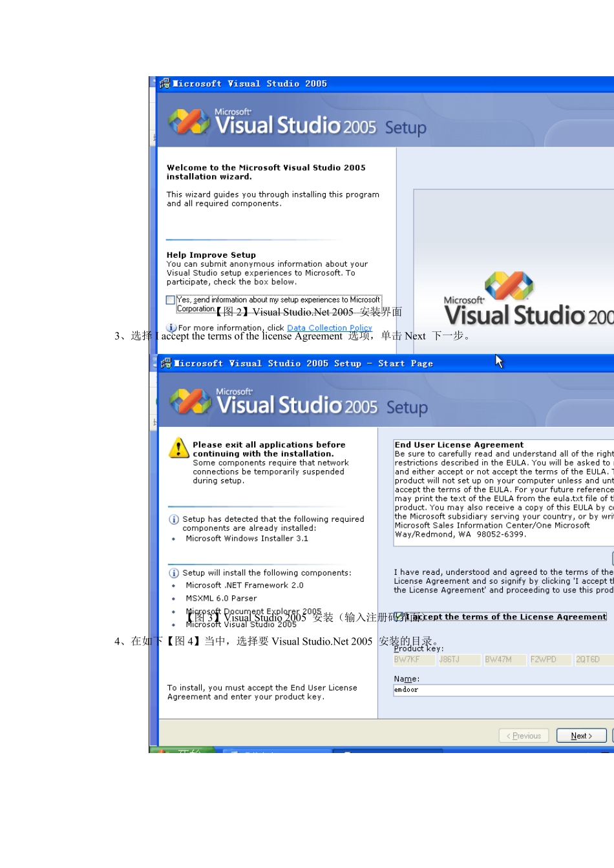This screenshot has width=614, height=868.
Task: Click info icon beside 'Setup will install'
Action: tap(174, 573)
